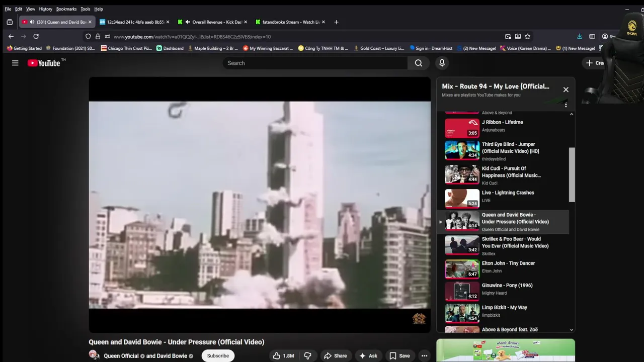The height and width of the screenshot is (362, 644).
Task: Open the File menu
Action: (x=8, y=9)
